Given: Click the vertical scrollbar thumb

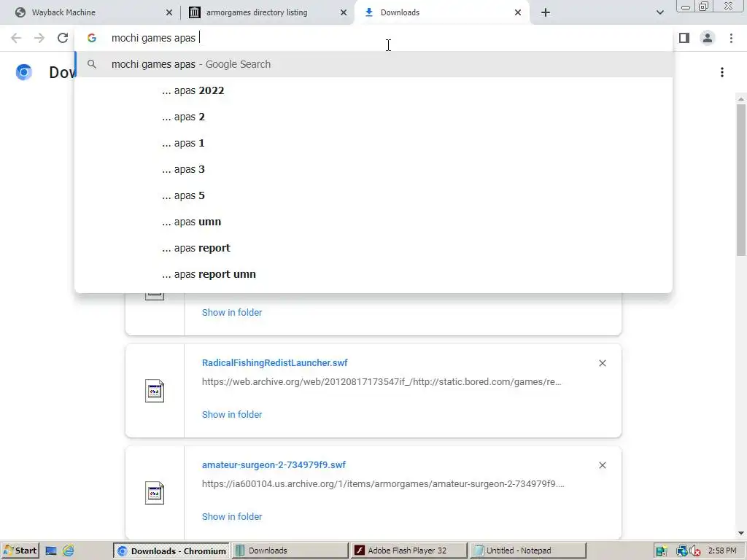Looking at the screenshot, I should tap(741, 179).
